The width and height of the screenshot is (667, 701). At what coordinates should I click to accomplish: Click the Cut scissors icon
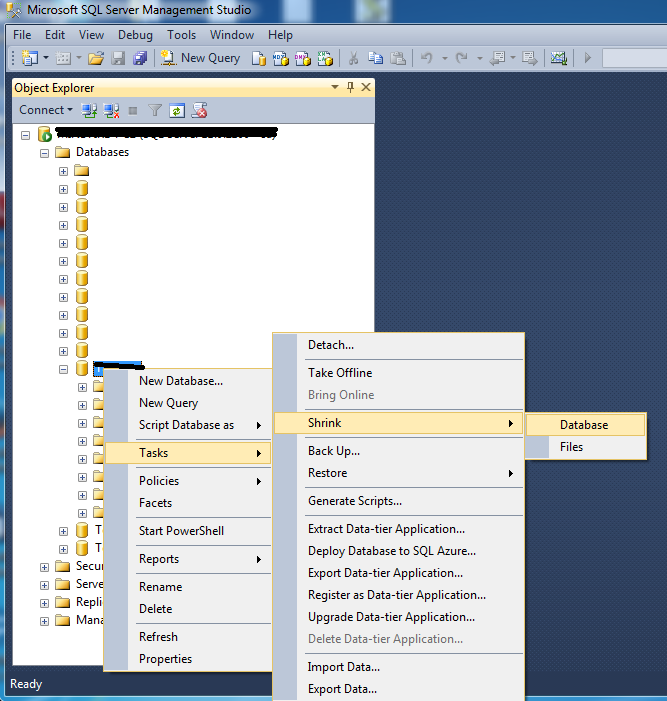tap(353, 58)
